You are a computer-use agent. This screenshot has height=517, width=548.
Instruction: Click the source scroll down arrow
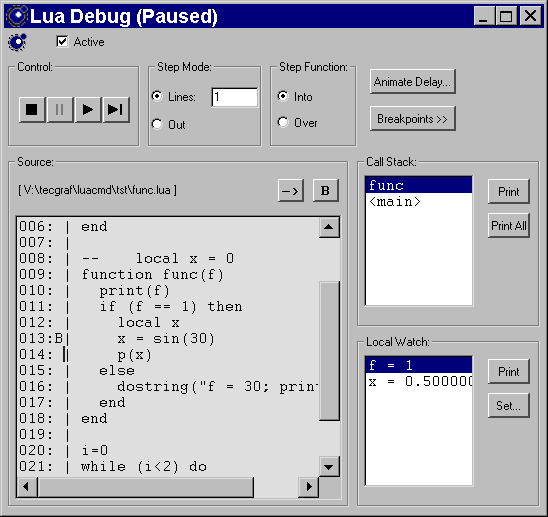pyautogui.click(x=329, y=467)
